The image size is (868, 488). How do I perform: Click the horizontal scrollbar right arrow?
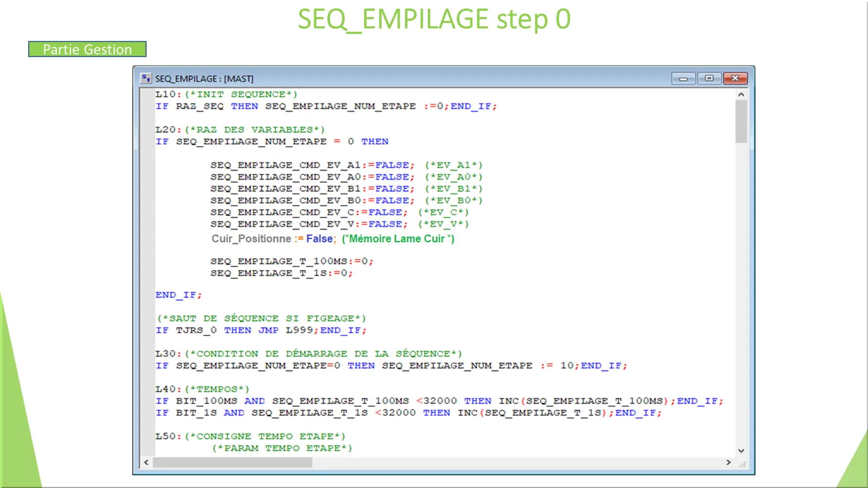(729, 463)
